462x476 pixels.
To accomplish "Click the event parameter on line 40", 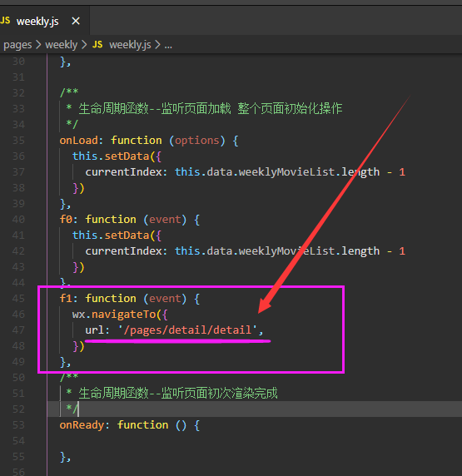I will [165, 219].
